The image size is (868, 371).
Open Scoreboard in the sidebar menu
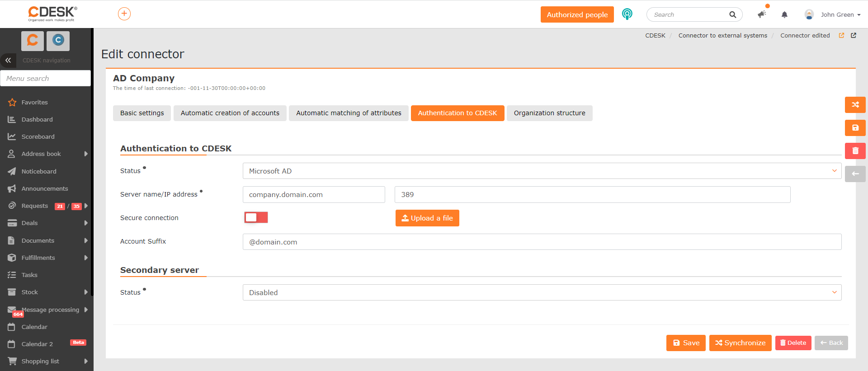pos(38,136)
